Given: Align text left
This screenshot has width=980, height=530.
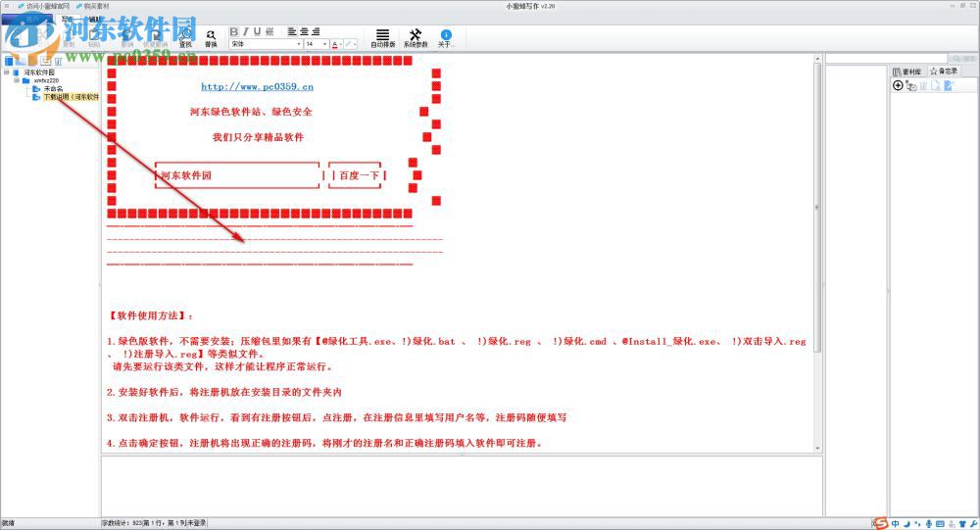Looking at the screenshot, I should click(292, 31).
